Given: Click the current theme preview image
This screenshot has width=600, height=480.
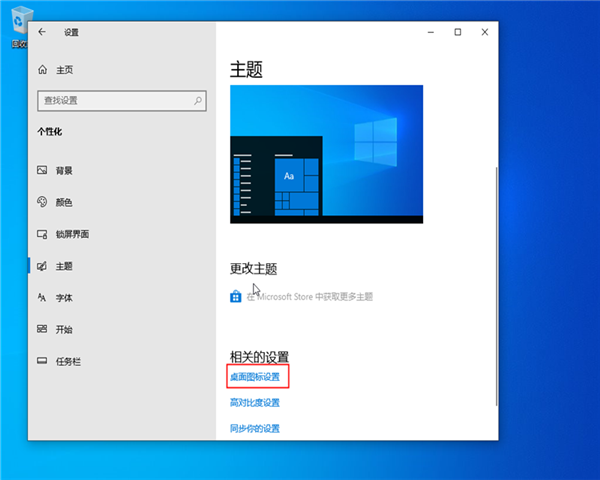Looking at the screenshot, I should coord(326,153).
